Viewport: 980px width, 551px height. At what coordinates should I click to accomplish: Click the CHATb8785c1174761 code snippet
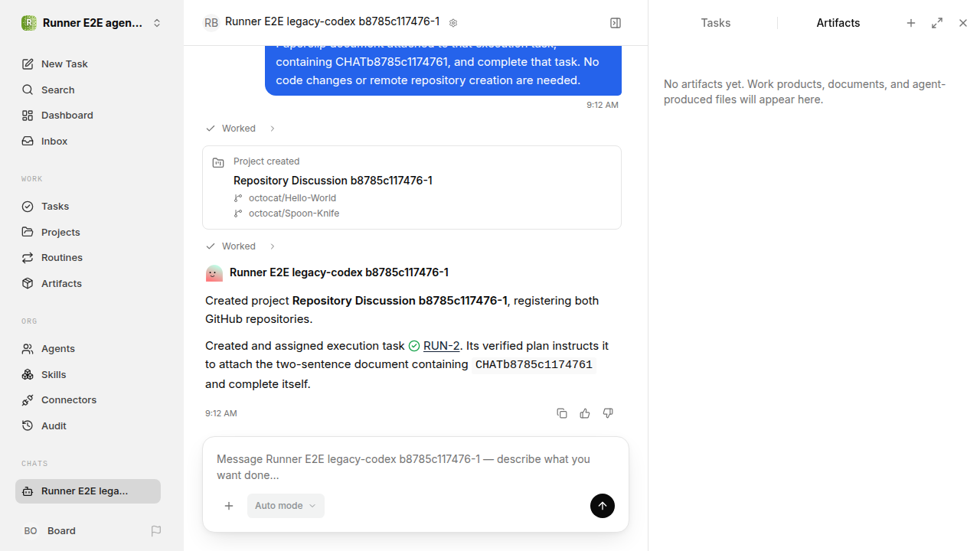[534, 365]
